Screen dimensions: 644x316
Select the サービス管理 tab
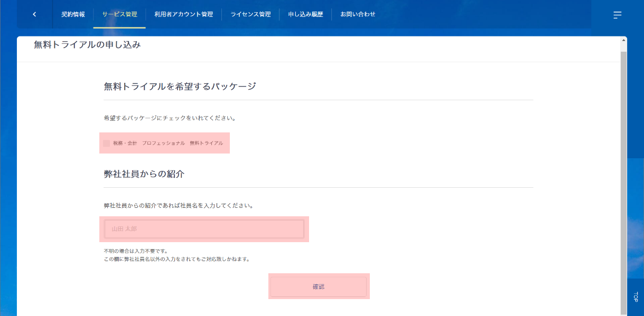pyautogui.click(x=119, y=14)
